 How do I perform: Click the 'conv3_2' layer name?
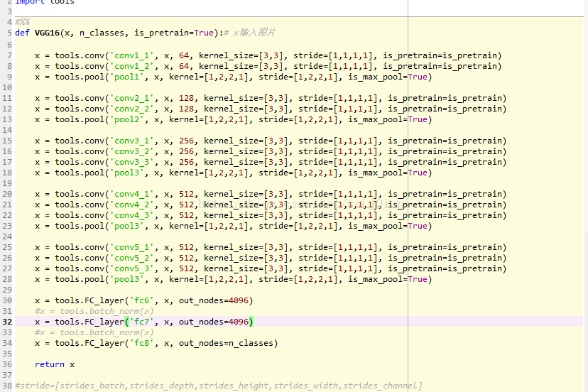pos(131,151)
